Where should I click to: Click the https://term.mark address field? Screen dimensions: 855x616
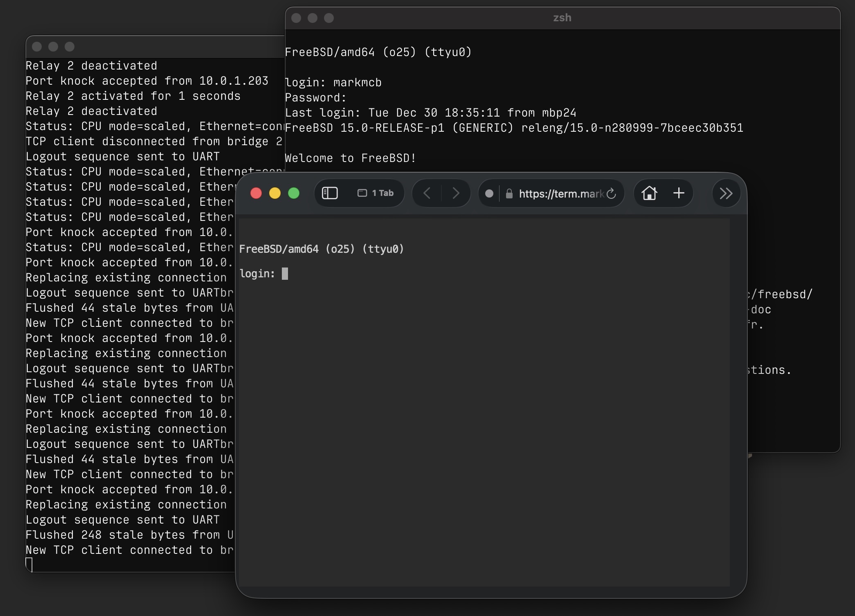click(560, 193)
